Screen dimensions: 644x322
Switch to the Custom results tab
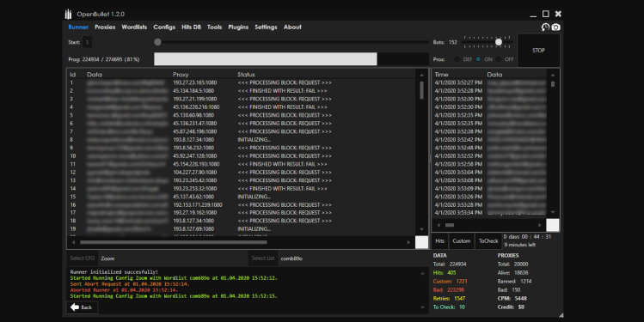point(461,240)
